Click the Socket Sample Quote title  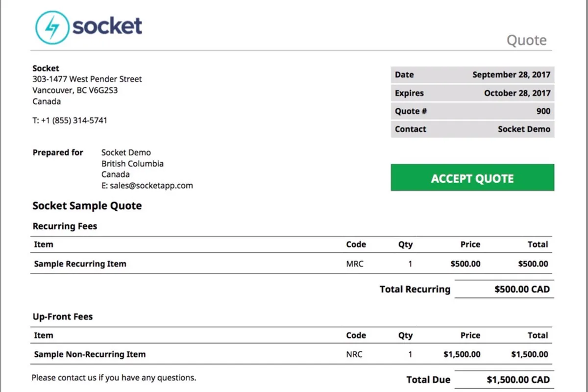click(87, 206)
